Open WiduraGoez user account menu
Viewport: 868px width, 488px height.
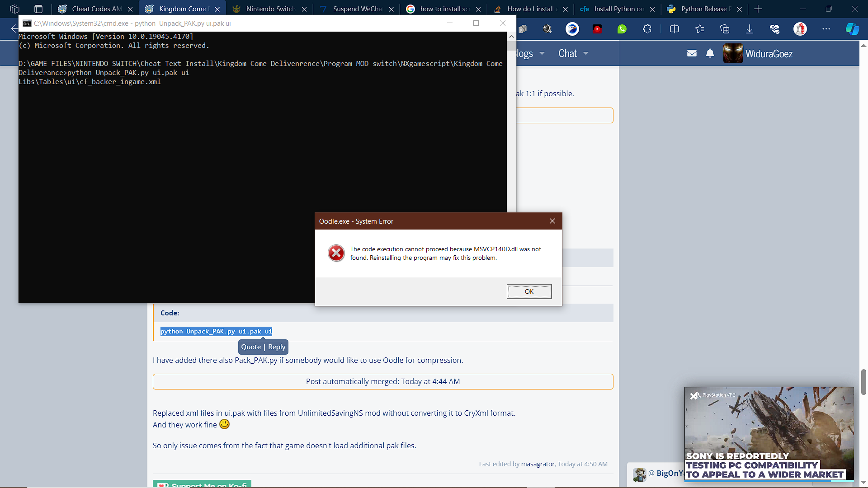pyautogui.click(x=758, y=53)
